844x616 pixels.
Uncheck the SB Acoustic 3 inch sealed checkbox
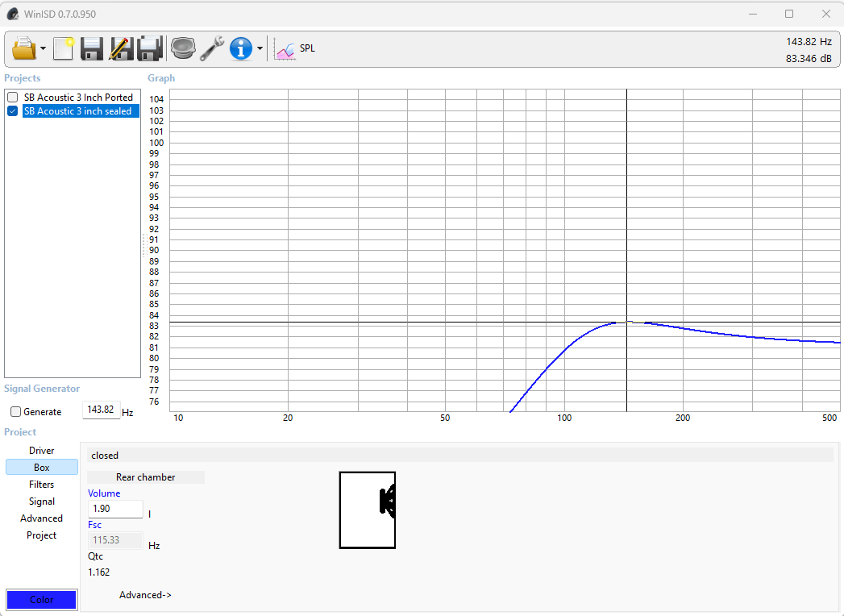pyautogui.click(x=13, y=111)
